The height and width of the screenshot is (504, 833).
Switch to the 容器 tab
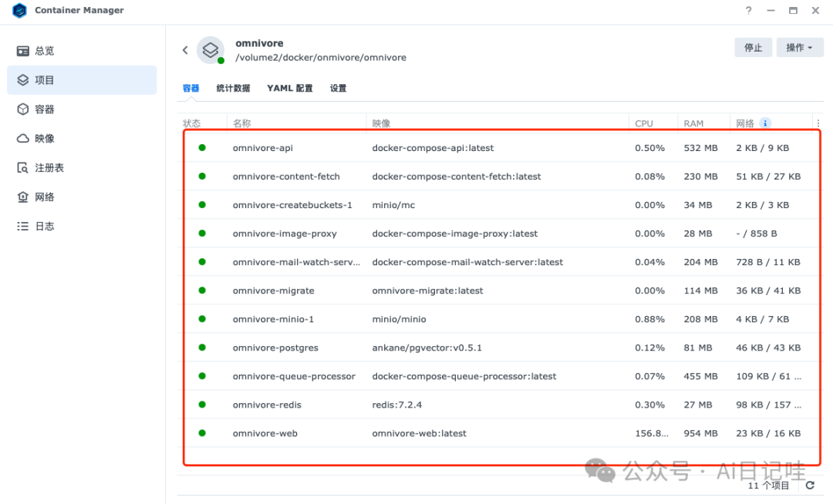pos(191,88)
